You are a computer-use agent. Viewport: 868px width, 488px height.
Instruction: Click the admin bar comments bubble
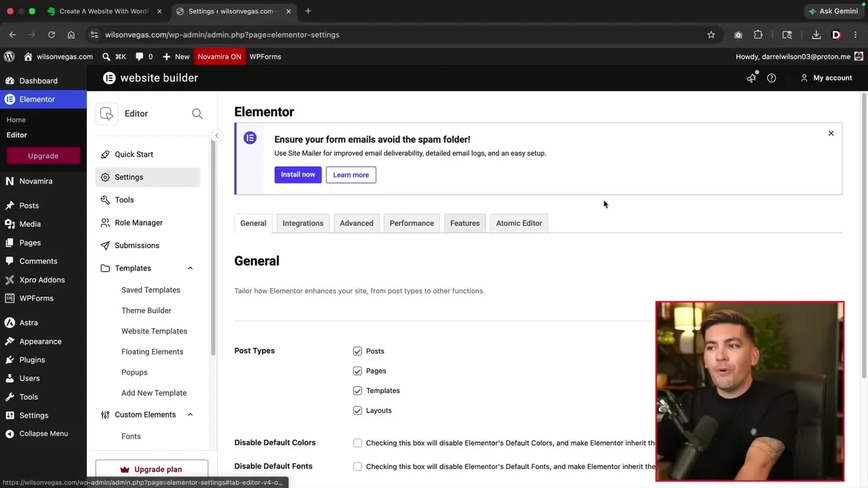[140, 56]
